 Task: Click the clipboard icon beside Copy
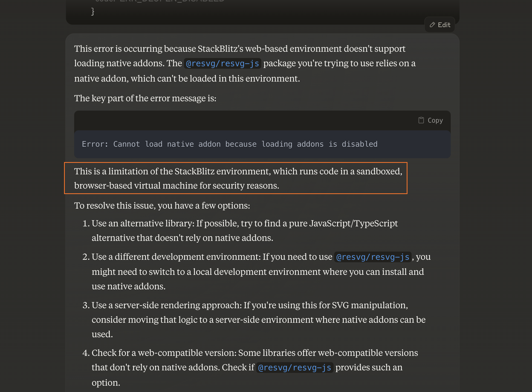click(x=421, y=120)
